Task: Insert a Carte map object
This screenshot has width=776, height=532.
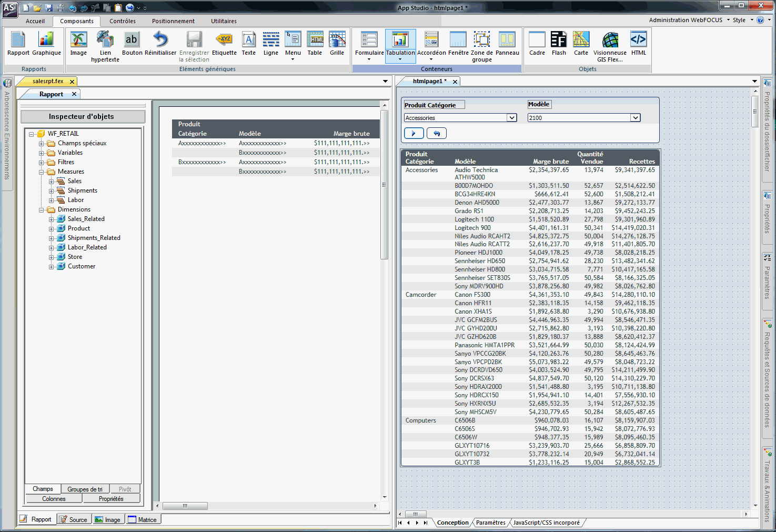Action: pos(581,44)
